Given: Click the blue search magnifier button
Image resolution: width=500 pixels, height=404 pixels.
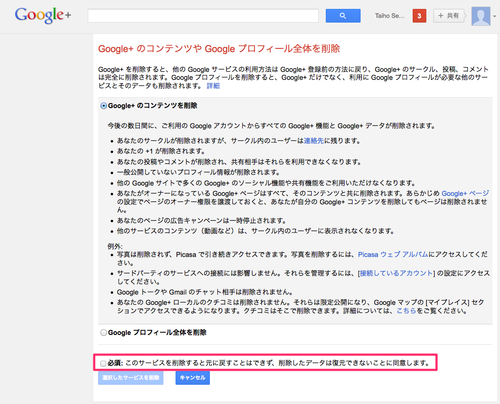Looking at the screenshot, I should (x=343, y=16).
